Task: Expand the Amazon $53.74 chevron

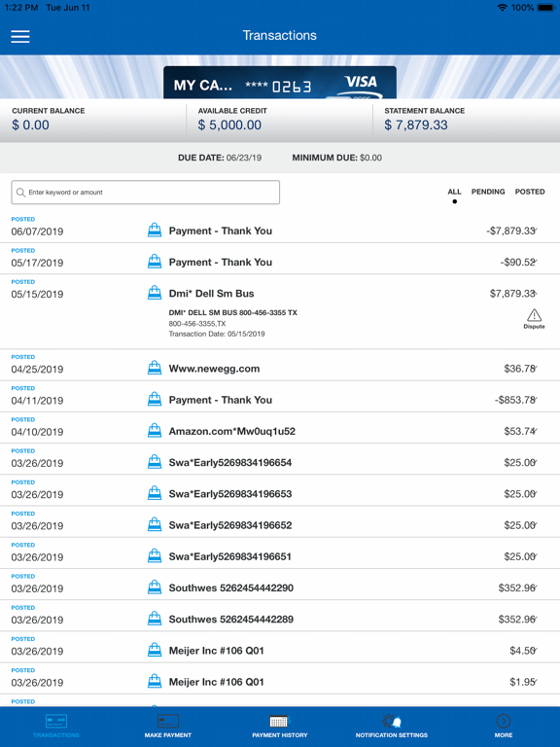Action: (536, 431)
